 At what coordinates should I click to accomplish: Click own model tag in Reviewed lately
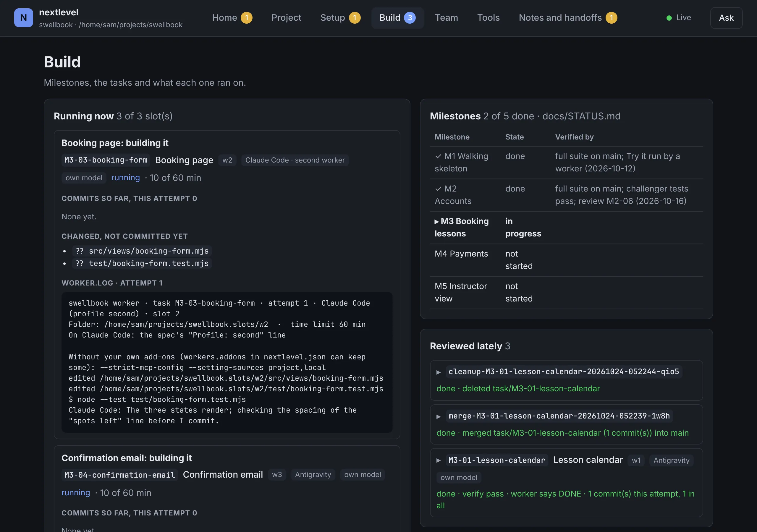(459, 478)
